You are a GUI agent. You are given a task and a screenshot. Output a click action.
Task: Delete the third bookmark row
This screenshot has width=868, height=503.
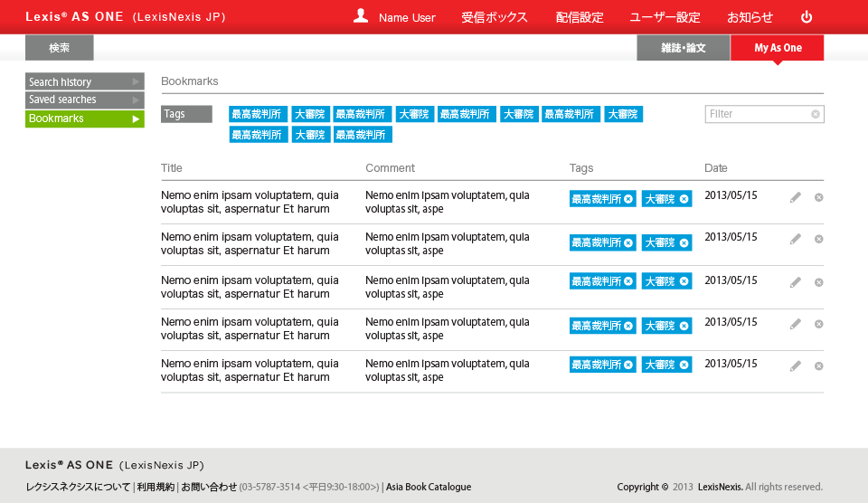coord(819,282)
